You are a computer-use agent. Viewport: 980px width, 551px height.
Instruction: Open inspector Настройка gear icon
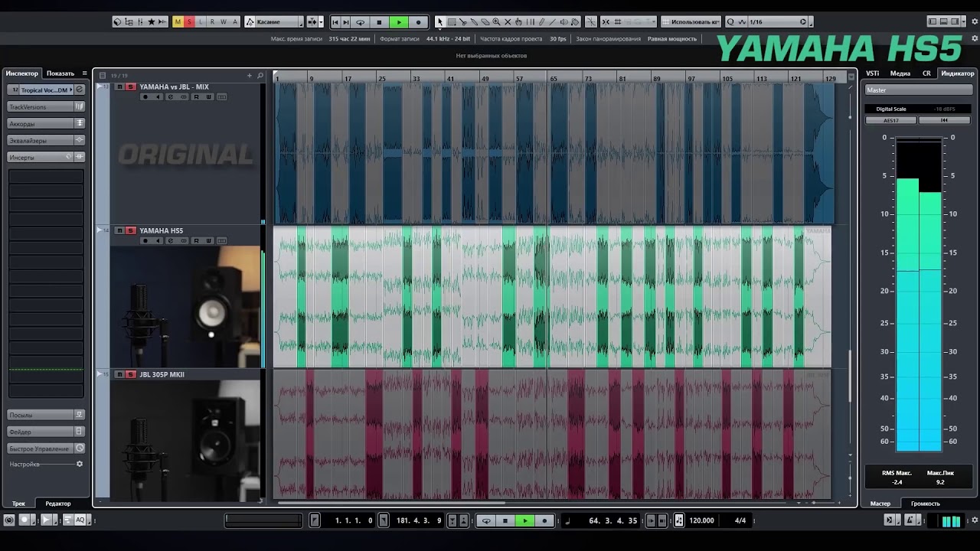pyautogui.click(x=79, y=465)
